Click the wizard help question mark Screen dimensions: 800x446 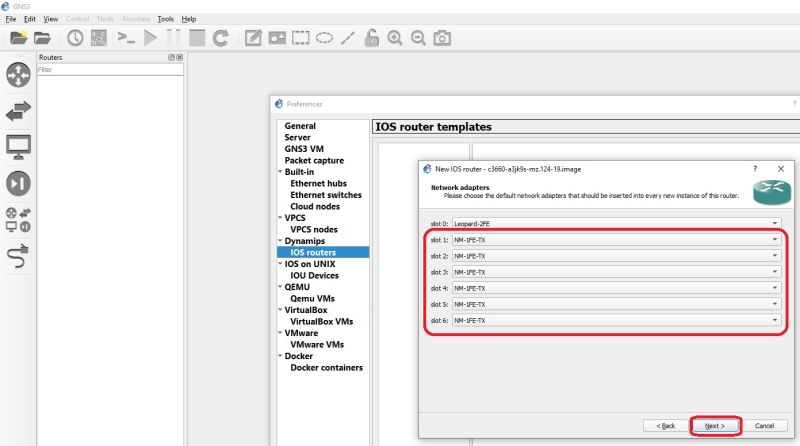coord(755,169)
